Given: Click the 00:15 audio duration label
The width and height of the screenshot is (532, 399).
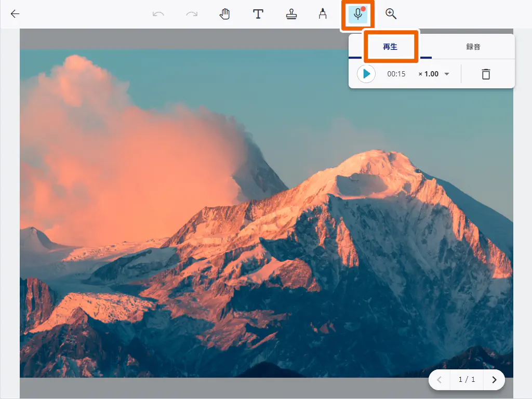Looking at the screenshot, I should [x=396, y=74].
